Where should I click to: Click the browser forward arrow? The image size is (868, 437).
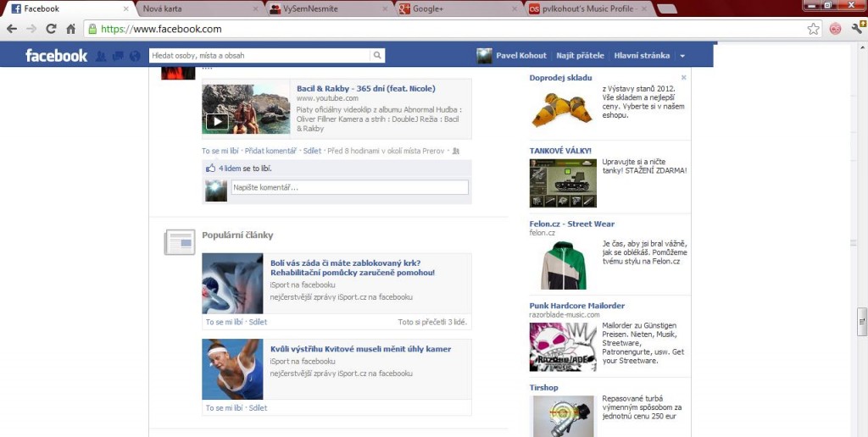31,29
